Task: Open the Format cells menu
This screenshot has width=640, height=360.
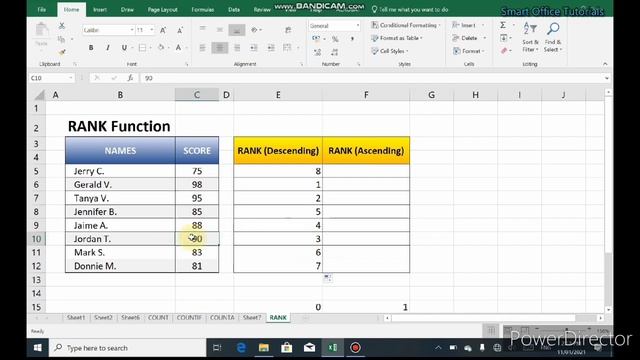Action: coord(469,51)
